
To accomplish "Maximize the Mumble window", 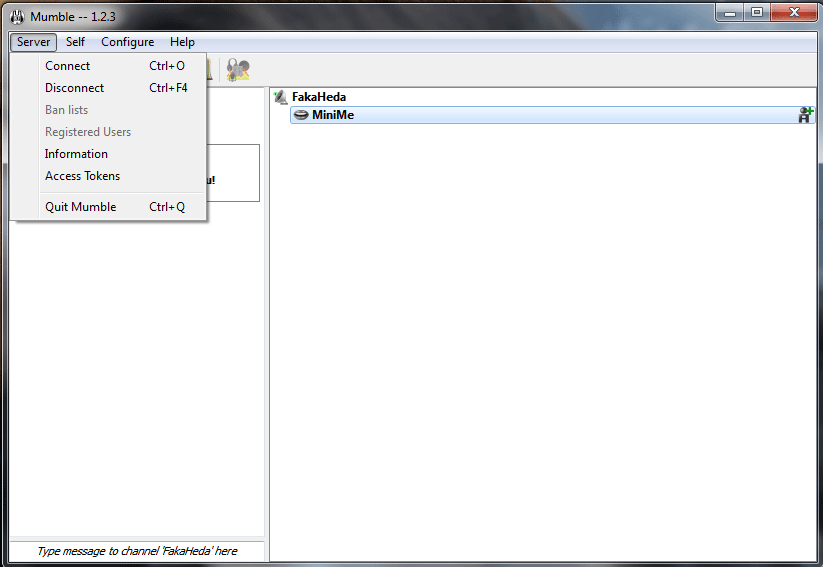I will pos(757,13).
